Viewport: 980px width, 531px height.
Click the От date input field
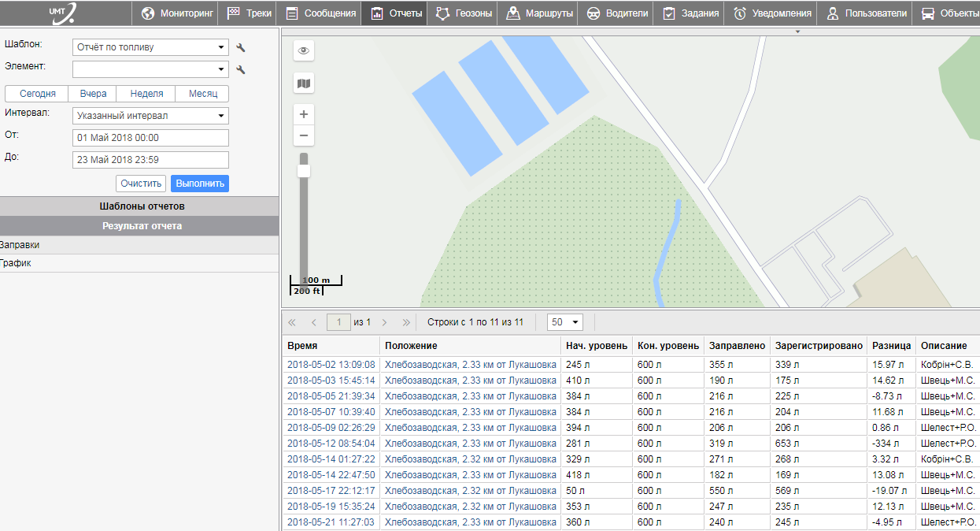click(x=150, y=138)
